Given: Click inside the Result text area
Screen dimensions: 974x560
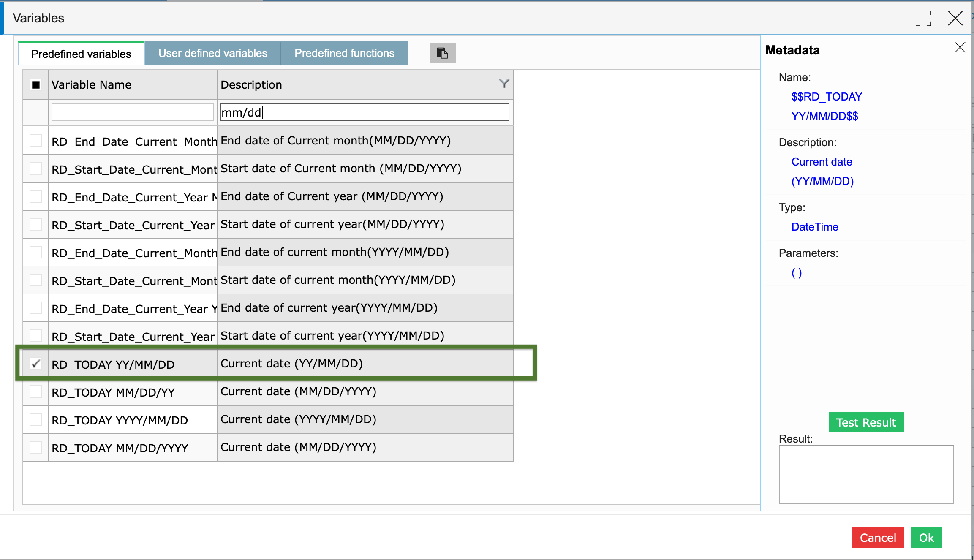Looking at the screenshot, I should point(865,475).
